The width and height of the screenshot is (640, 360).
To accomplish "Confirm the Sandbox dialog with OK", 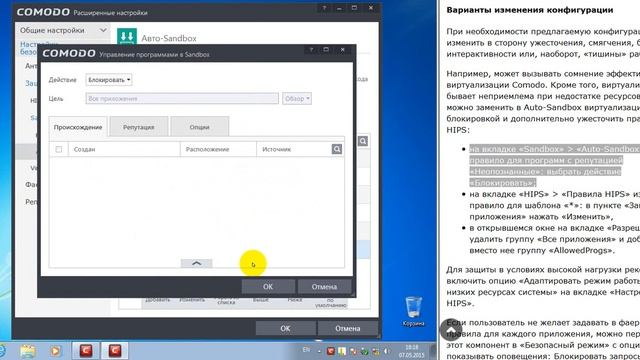I will 268,287.
